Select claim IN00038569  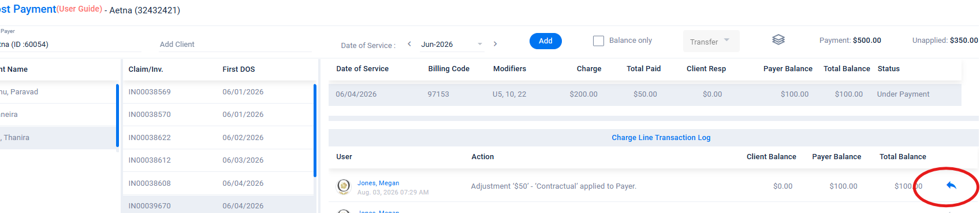coord(218,92)
